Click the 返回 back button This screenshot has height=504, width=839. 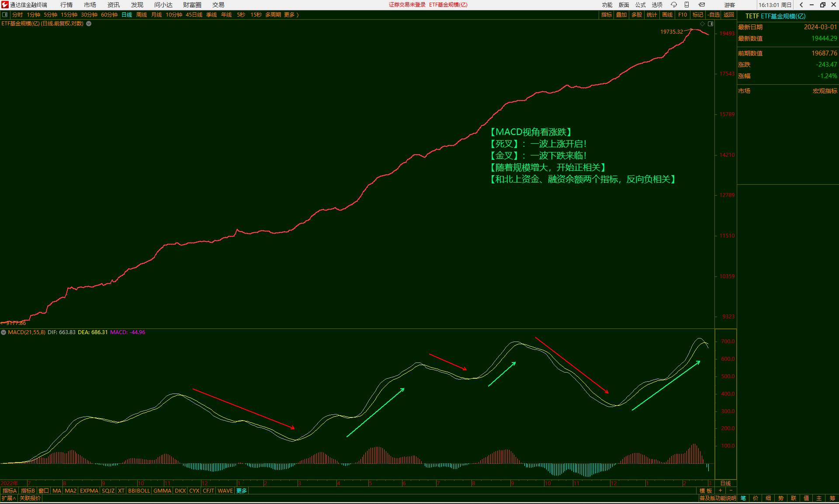pyautogui.click(x=729, y=15)
